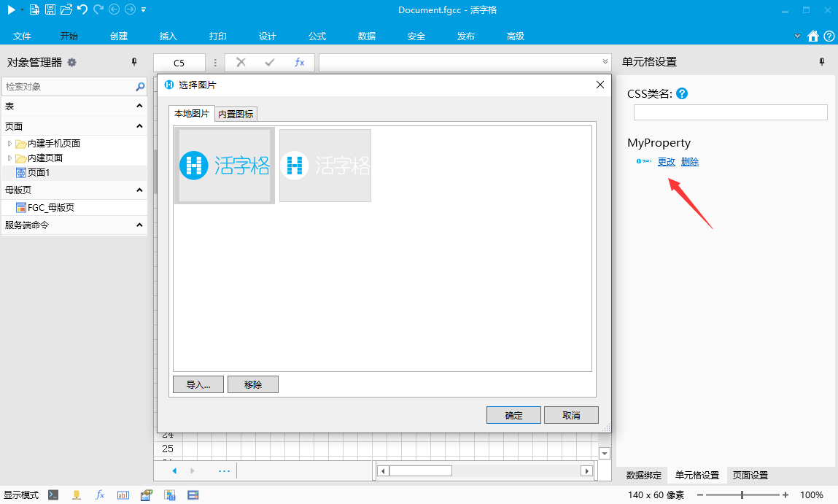Switch to the 页面设置 tab
Viewport: 838px width, 504px height.
[x=750, y=475]
